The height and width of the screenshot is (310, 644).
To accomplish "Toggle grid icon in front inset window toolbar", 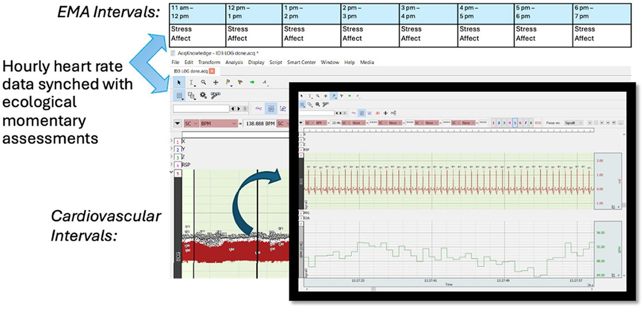I will (x=302, y=104).
